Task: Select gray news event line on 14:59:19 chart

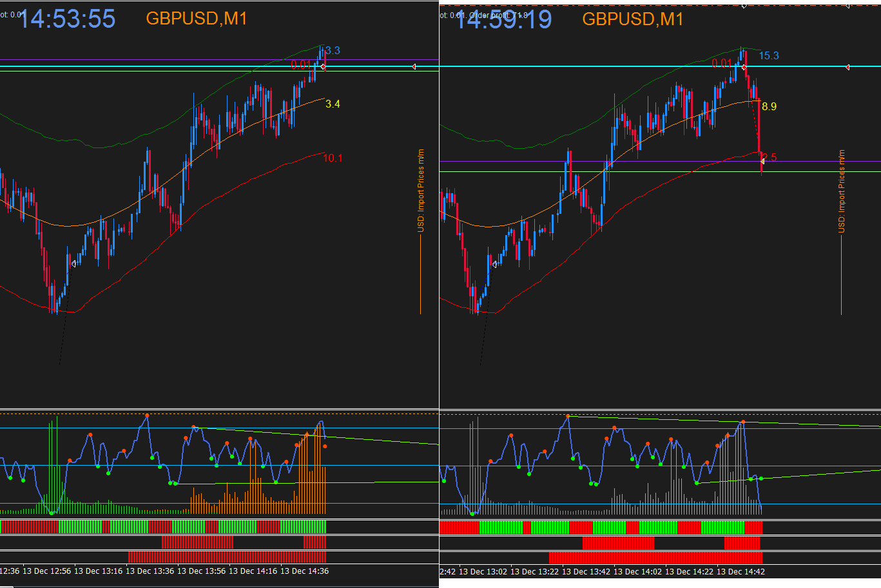Action: [x=841, y=275]
